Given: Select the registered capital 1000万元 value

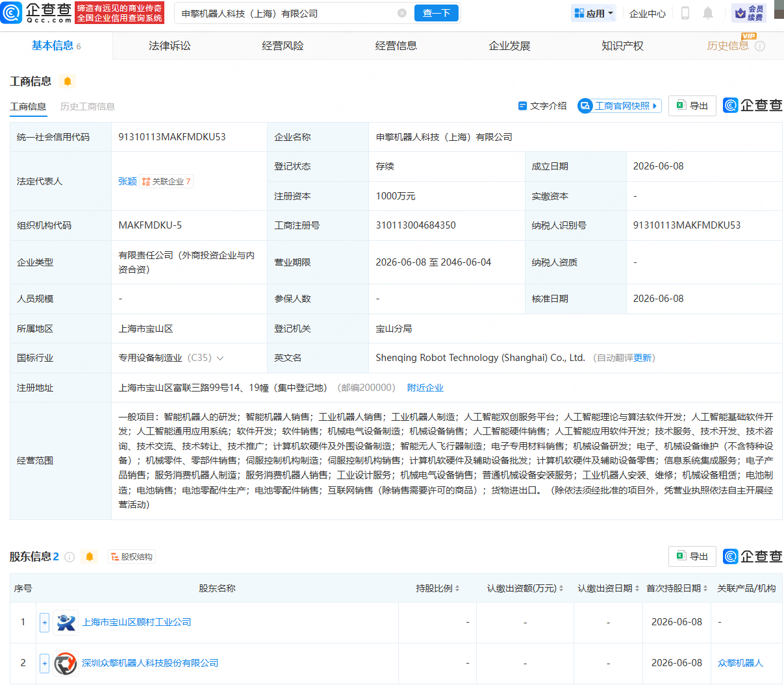Looking at the screenshot, I should point(396,196).
